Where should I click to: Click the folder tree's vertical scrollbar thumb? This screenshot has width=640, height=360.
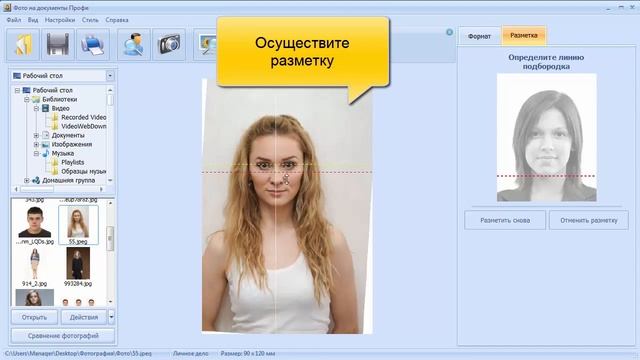tap(110, 100)
